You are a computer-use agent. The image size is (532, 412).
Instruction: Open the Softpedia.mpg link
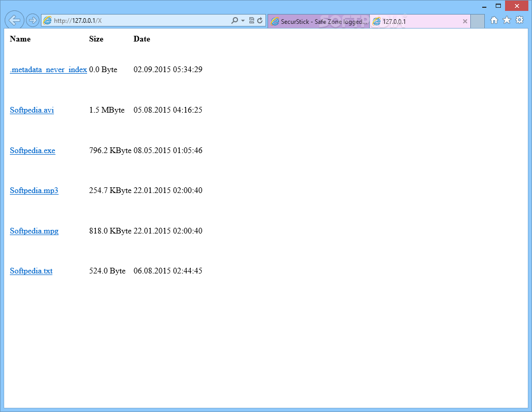34,231
